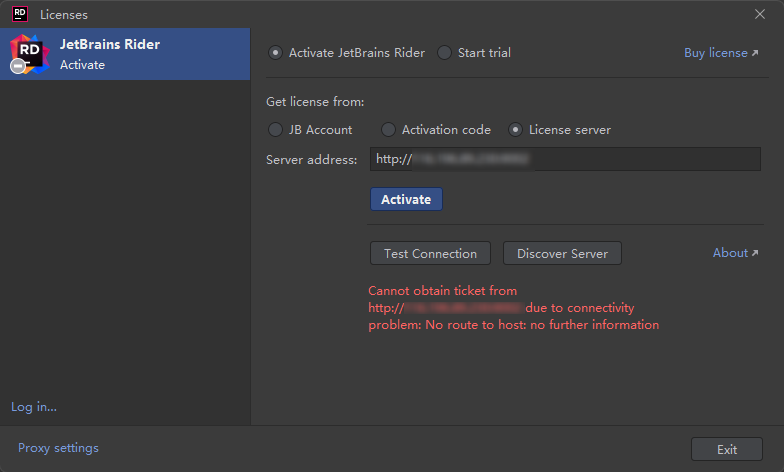
Task: Open the Buy license link
Action: click(714, 53)
